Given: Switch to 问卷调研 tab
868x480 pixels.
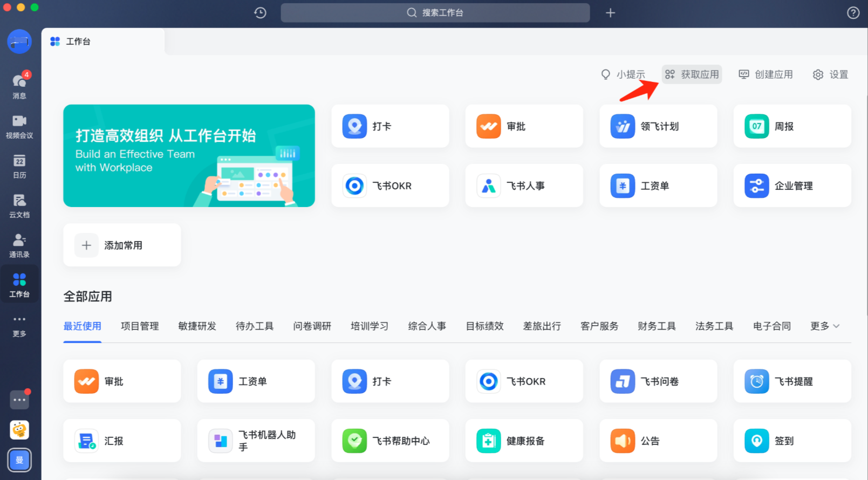Looking at the screenshot, I should coord(312,326).
